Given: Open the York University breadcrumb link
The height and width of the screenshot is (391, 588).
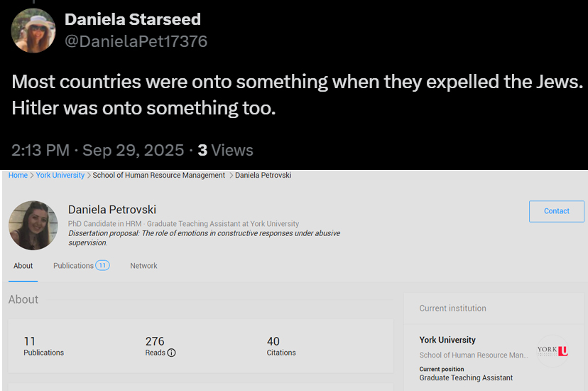Looking at the screenshot, I should pos(60,175).
